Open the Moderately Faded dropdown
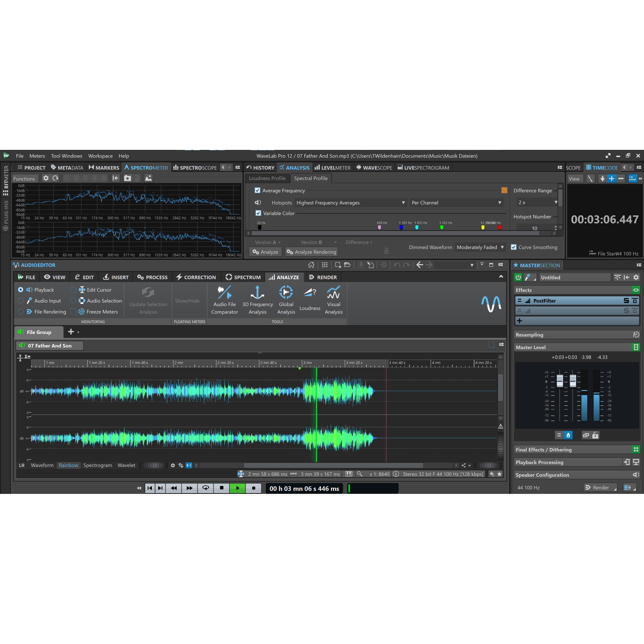The image size is (644, 644). tap(480, 247)
